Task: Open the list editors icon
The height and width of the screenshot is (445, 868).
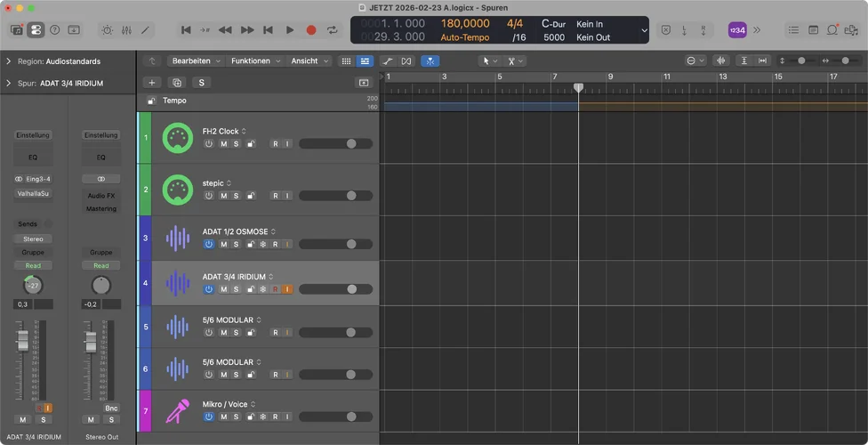Action: [x=793, y=30]
